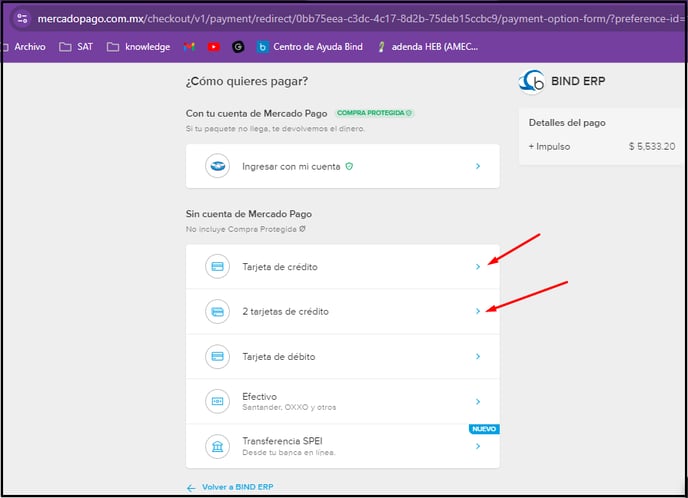Click Santander, OXXO y otros subtitle
688x498 pixels.
[289, 407]
